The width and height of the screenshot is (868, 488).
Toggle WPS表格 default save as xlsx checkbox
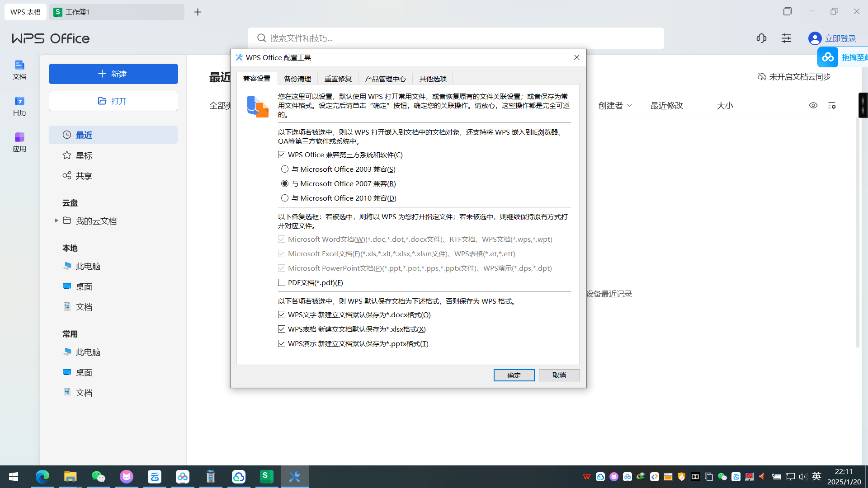pyautogui.click(x=282, y=329)
